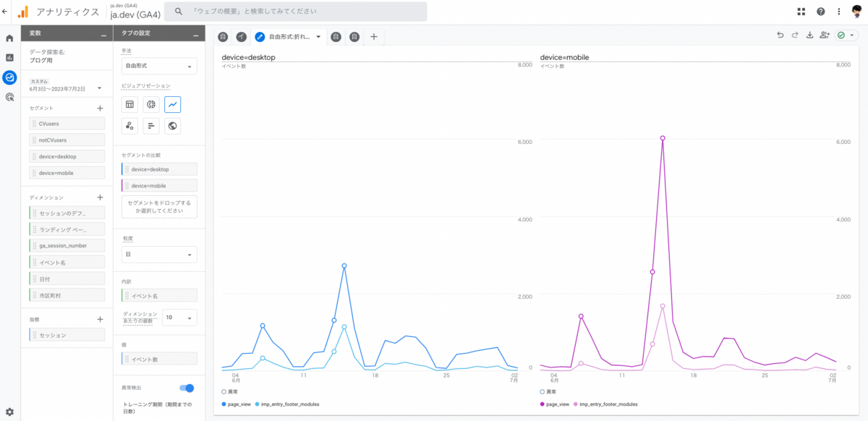Choose the scatter plot visualization

(130, 126)
